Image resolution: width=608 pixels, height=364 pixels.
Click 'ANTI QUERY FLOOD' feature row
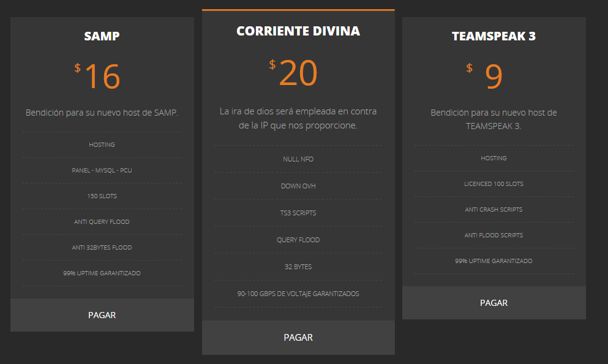click(x=102, y=222)
